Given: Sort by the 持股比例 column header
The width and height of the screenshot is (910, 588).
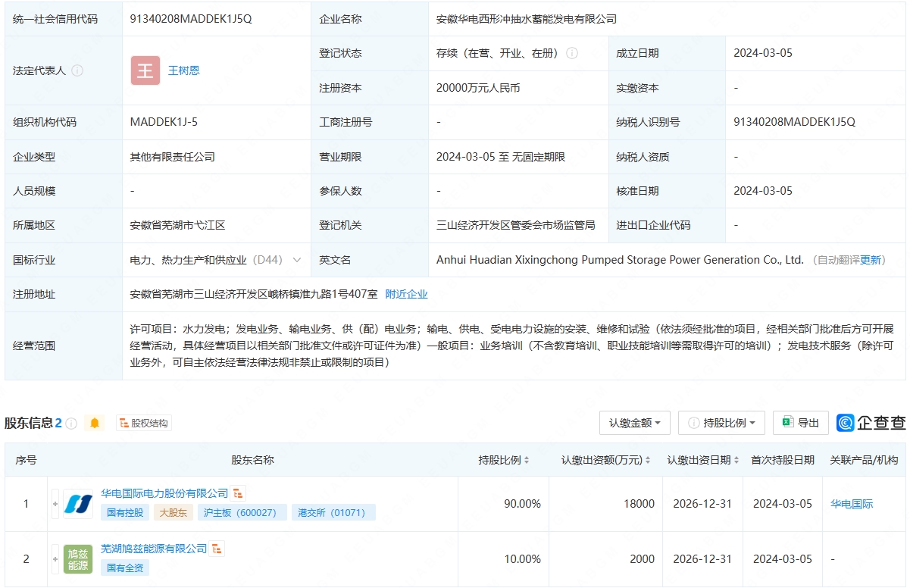Looking at the screenshot, I should (503, 460).
